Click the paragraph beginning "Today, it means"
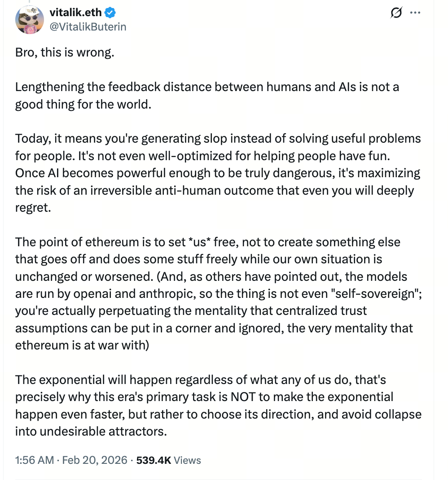 click(x=218, y=173)
